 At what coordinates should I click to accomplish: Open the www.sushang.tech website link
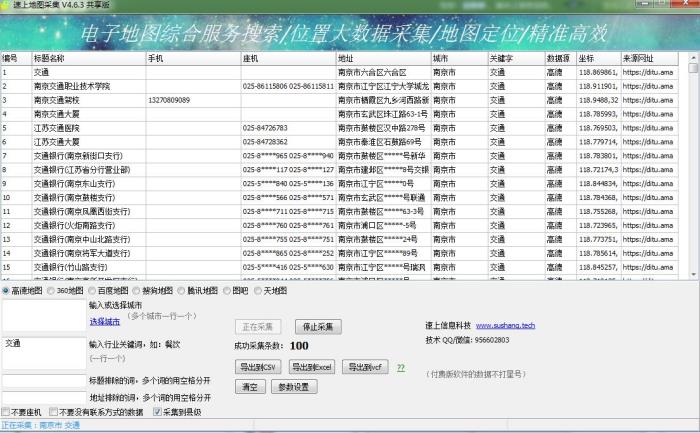[505, 325]
